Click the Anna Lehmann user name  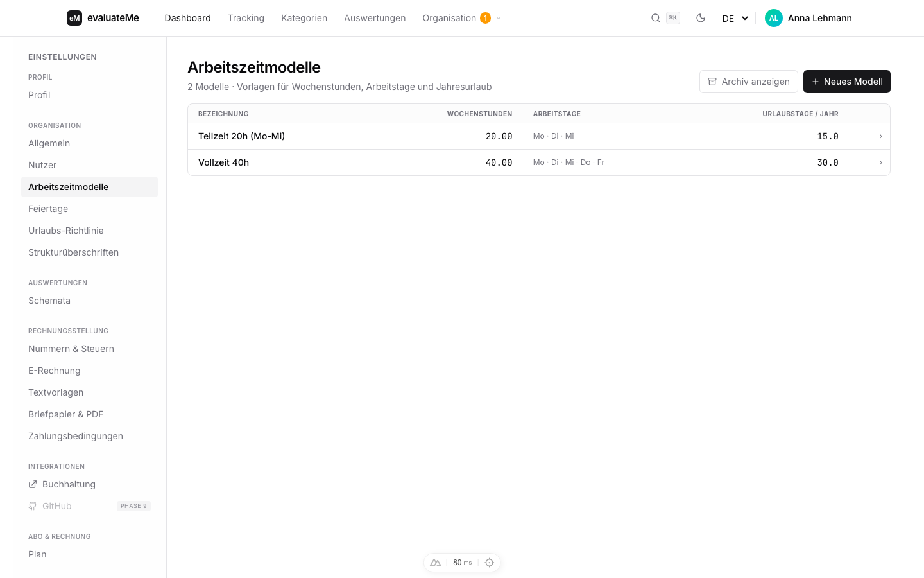pyautogui.click(x=820, y=18)
